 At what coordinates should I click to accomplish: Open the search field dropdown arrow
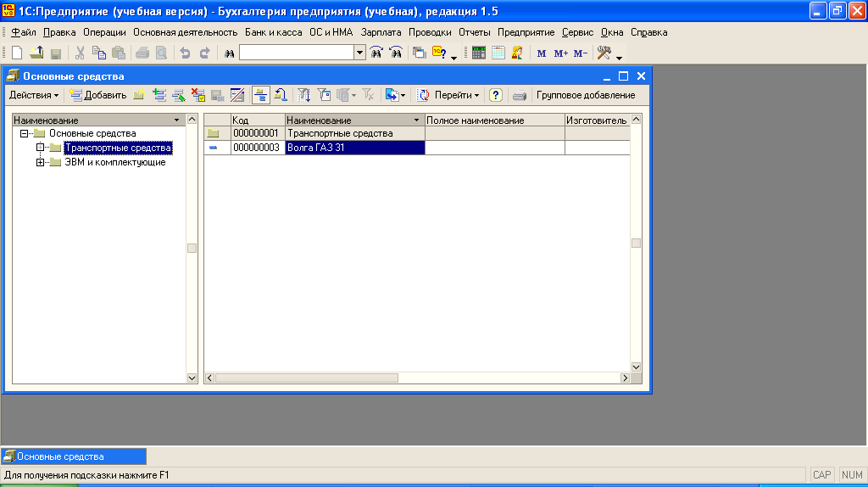point(359,53)
